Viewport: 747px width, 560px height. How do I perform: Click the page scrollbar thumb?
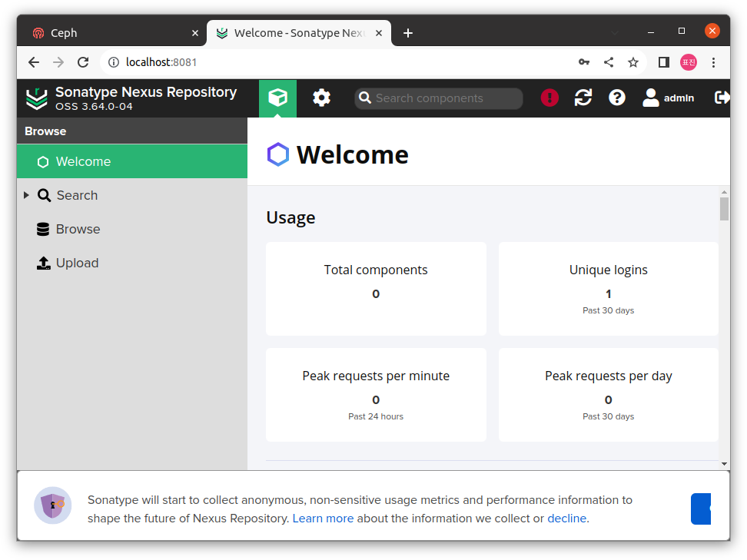pos(724,209)
